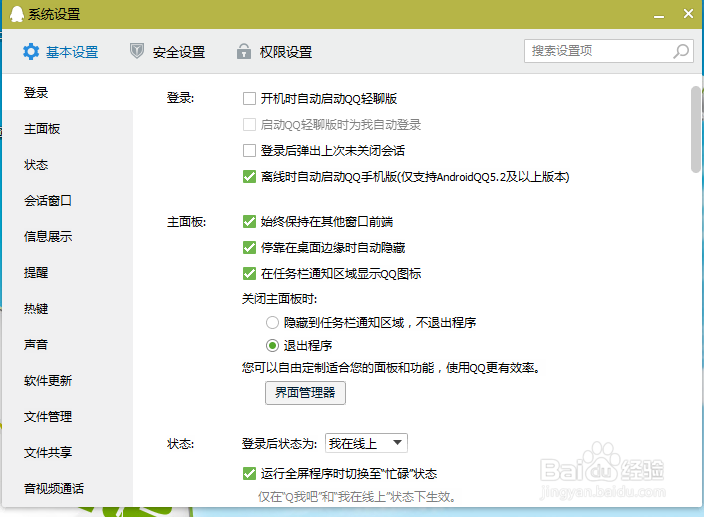
Task: Go to 提醒 in the sidebar
Action: tap(68, 272)
